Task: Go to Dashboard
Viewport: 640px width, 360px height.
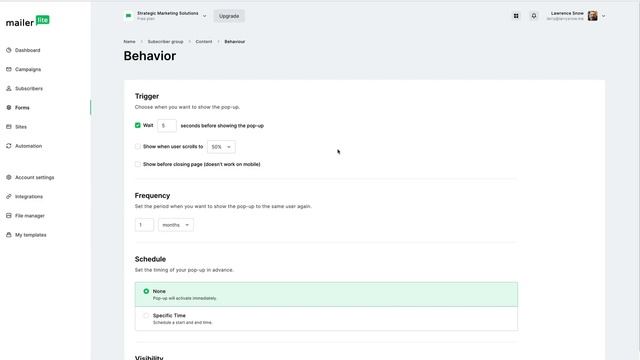Action: (x=28, y=50)
